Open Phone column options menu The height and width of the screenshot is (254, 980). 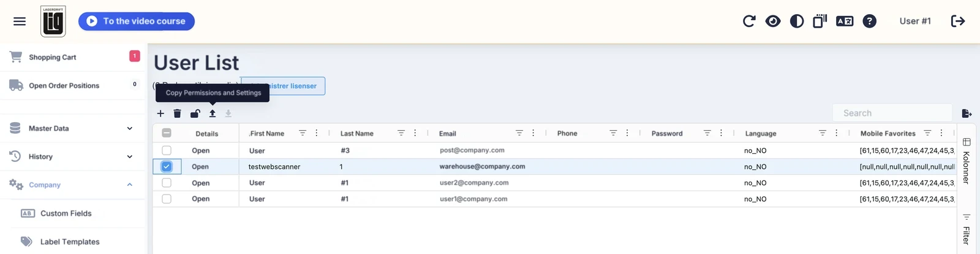click(x=627, y=133)
